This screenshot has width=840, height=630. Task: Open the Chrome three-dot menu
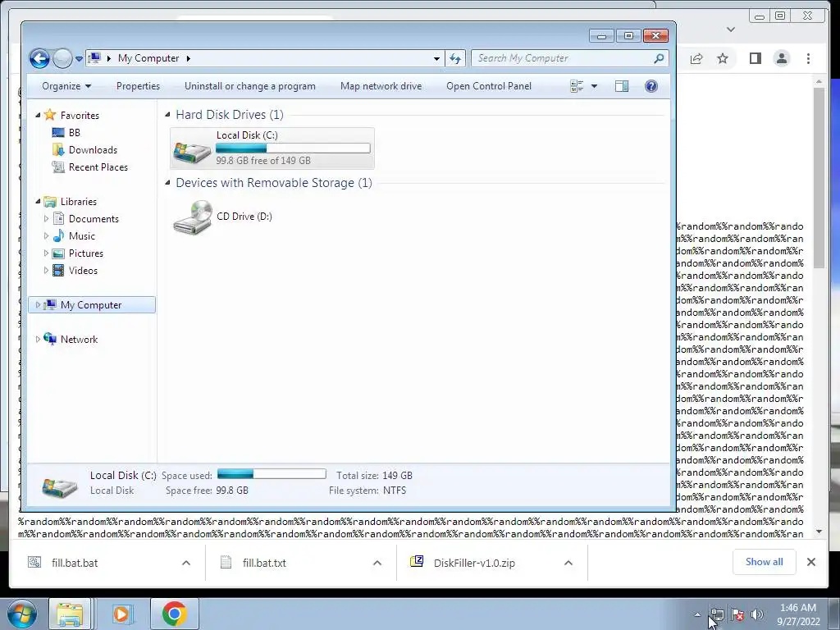[808, 58]
